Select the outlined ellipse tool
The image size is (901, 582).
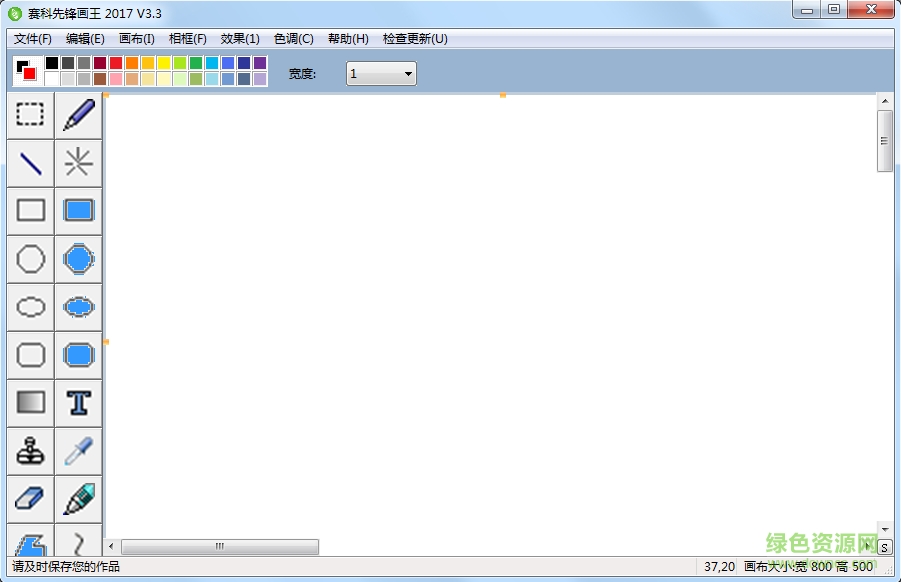point(31,307)
